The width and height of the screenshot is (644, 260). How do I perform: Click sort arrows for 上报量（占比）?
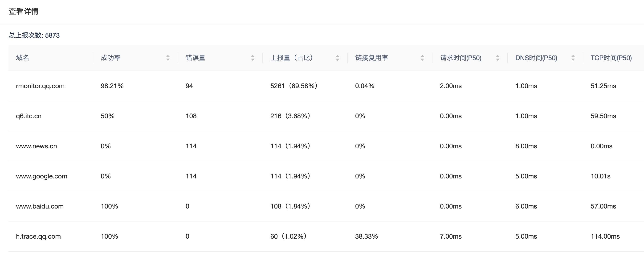click(337, 58)
